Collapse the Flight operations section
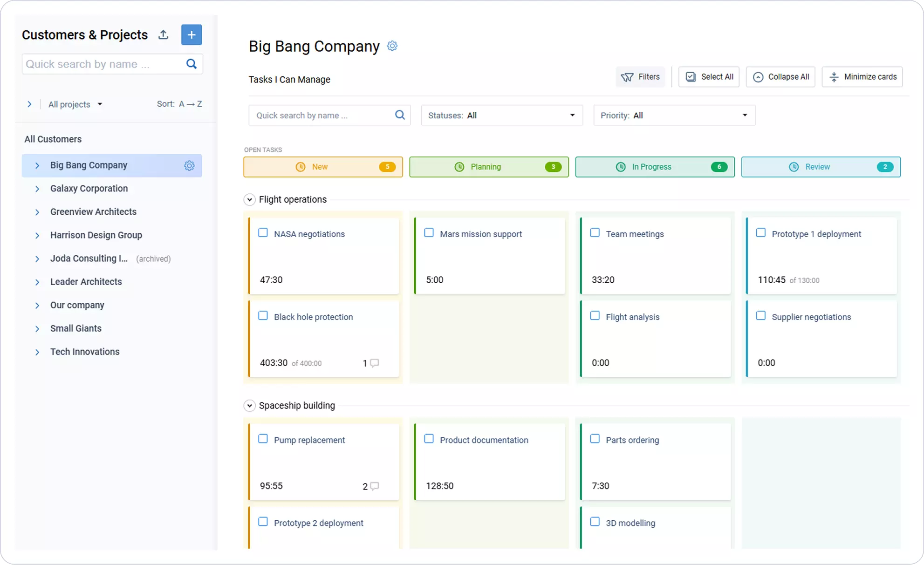Screen dimensions: 924x565 [x=250, y=199]
